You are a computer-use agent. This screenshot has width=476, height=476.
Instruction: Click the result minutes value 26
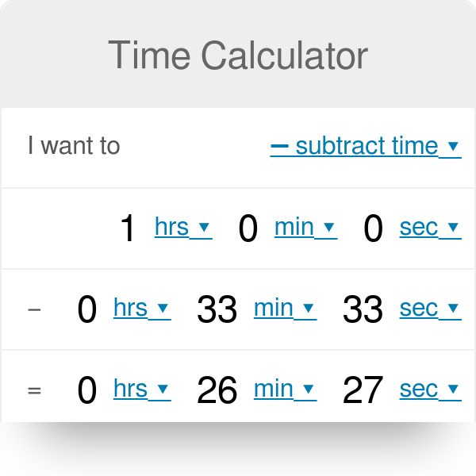217,390
